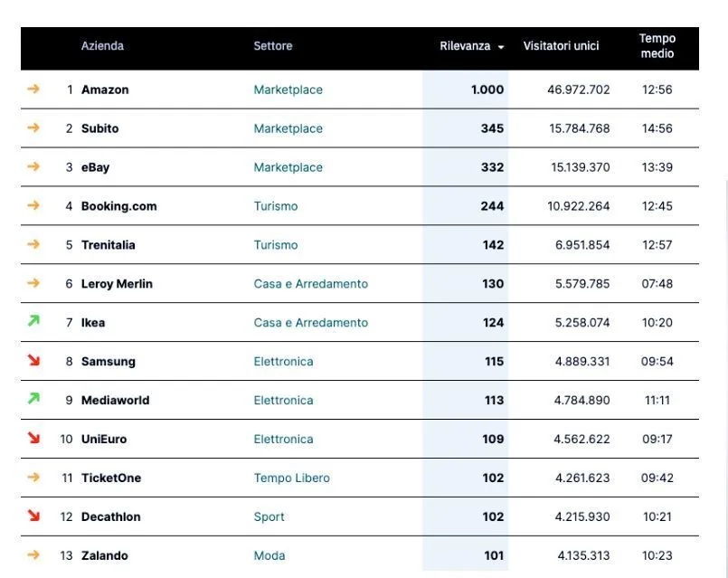Image resolution: width=728 pixels, height=578 pixels.
Task: Open the Casa e Arredamento link for Leroy Merlin
Action: (310, 284)
